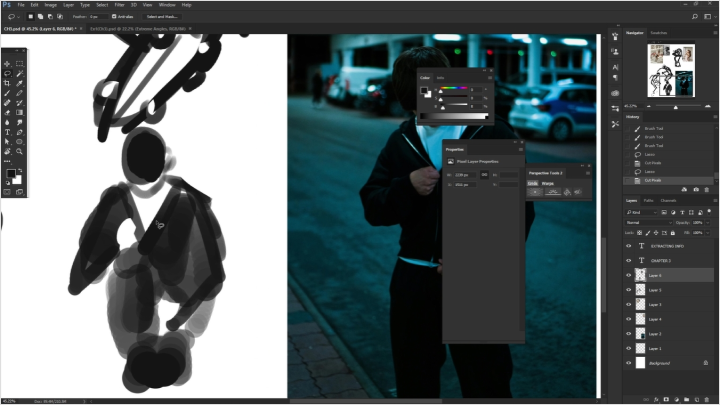Hide the CHAPTER 3 text layer

point(629,260)
